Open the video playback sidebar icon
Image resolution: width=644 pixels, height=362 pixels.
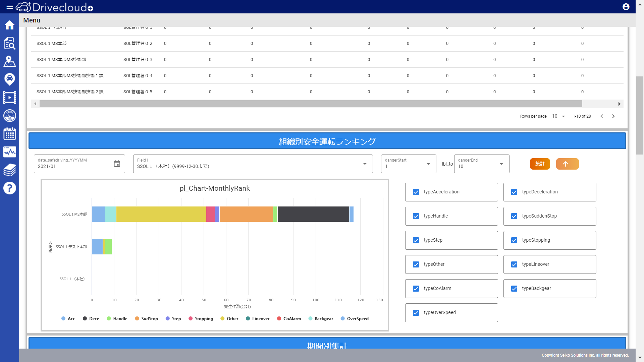pyautogui.click(x=9, y=98)
